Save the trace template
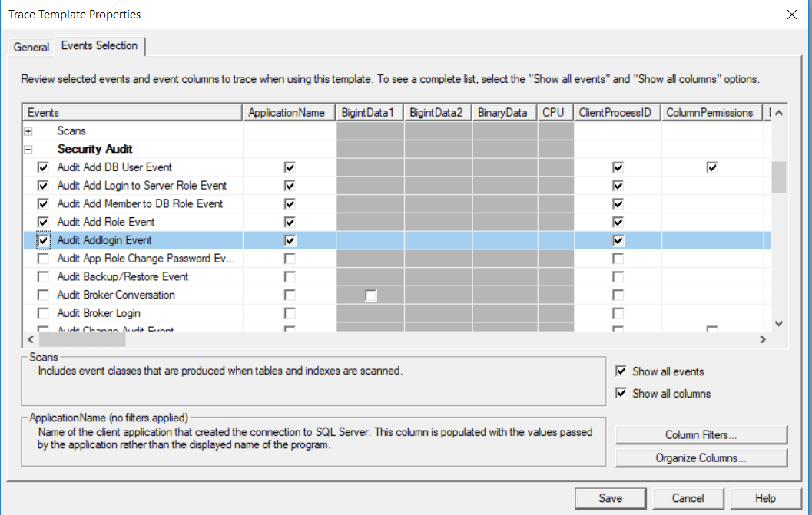This screenshot has width=812, height=515. coord(610,497)
